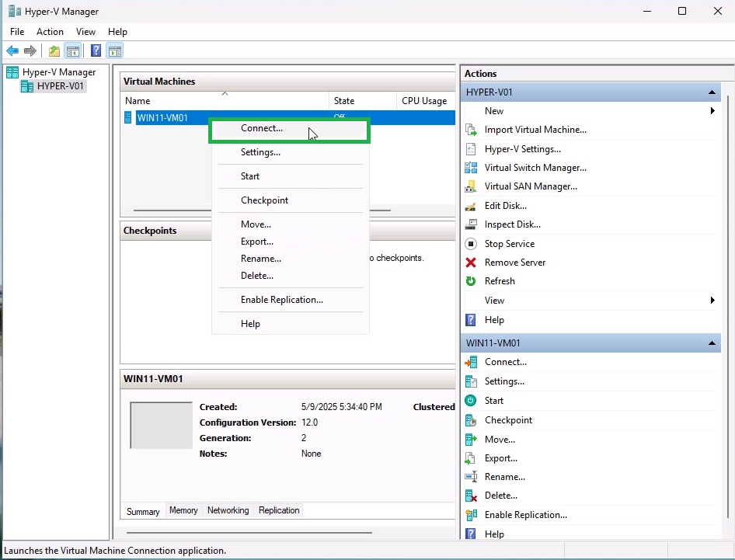735x560 pixels.
Task: Switch to the Replication tab
Action: (279, 510)
